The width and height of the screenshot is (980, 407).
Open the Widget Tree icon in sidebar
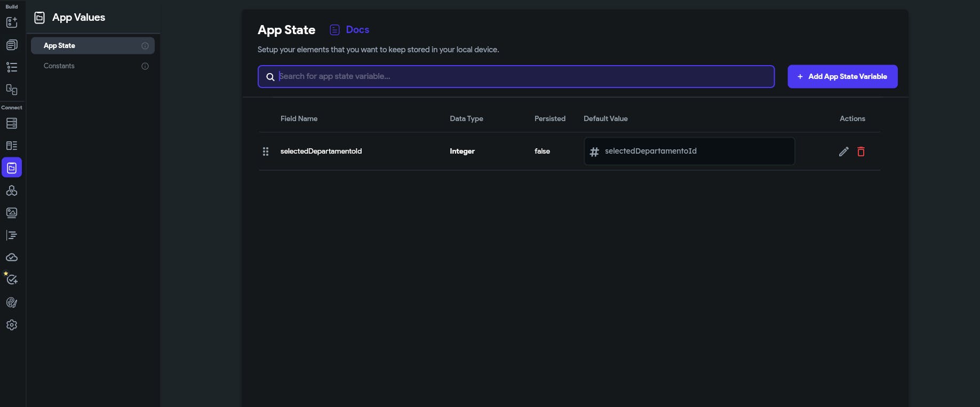pyautogui.click(x=12, y=67)
